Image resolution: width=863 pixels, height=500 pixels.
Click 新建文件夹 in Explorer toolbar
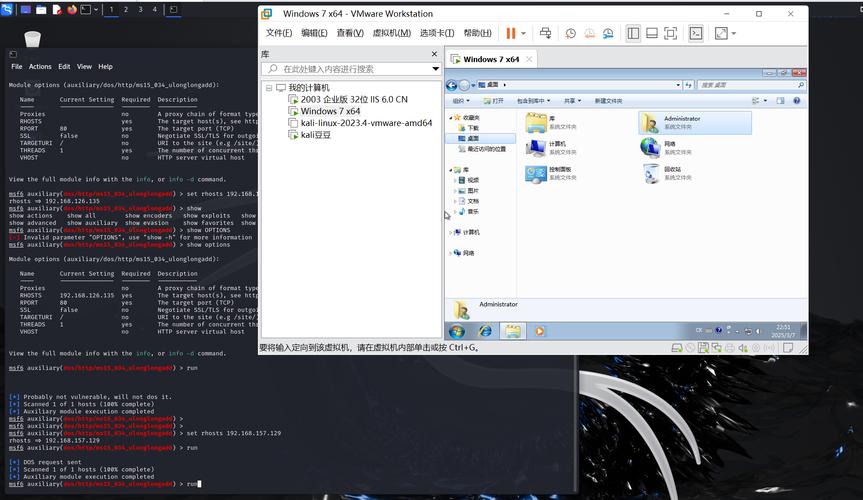pyautogui.click(x=608, y=101)
